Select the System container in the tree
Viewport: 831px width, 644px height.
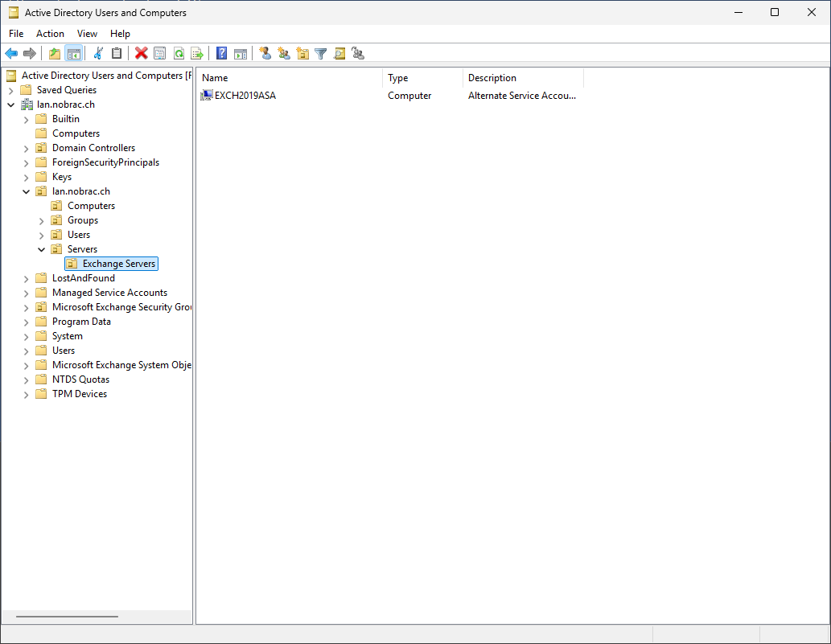click(x=68, y=336)
